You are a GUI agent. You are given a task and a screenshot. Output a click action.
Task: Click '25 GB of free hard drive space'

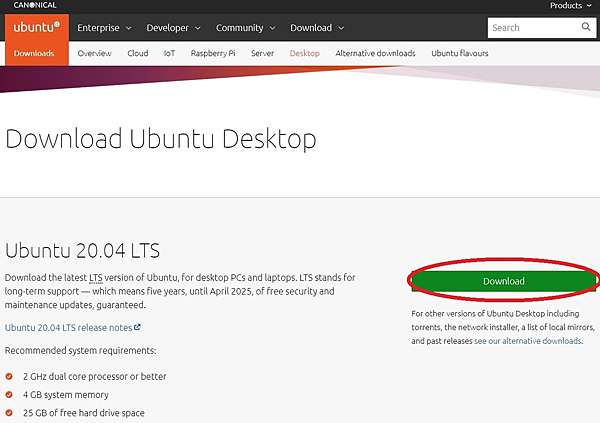(84, 413)
